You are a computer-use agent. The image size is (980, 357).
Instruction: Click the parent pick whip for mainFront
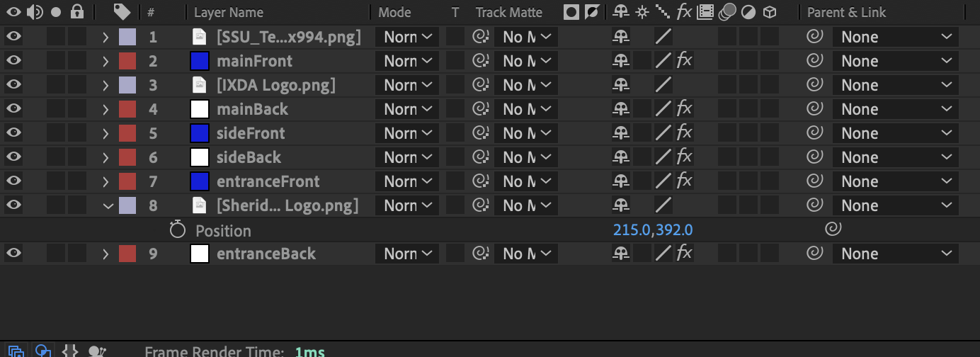pyautogui.click(x=814, y=61)
